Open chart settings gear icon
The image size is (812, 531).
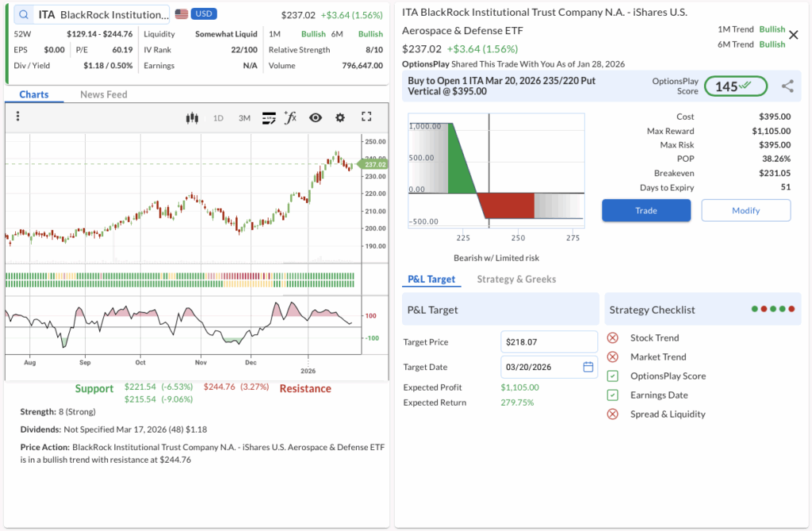tap(340, 118)
